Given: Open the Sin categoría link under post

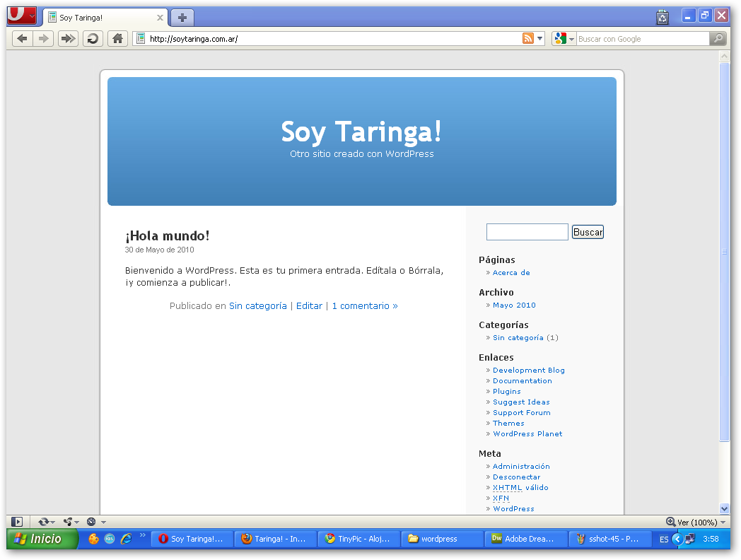Looking at the screenshot, I should [258, 305].
